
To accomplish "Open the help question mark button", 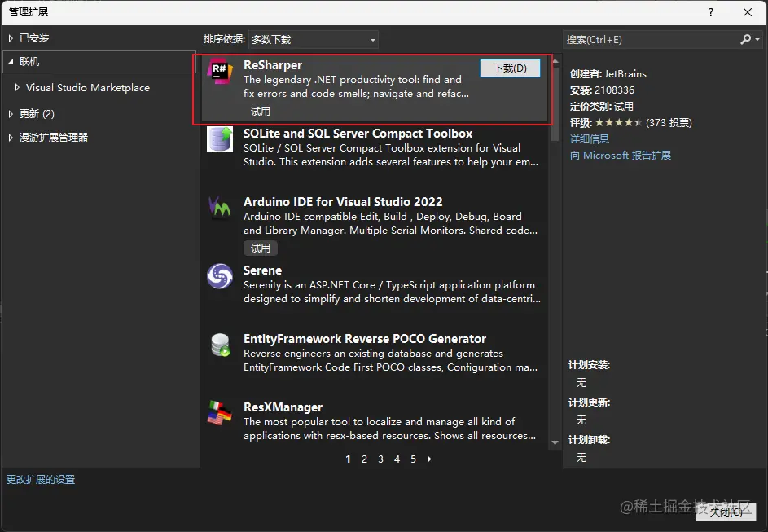I will click(x=711, y=12).
